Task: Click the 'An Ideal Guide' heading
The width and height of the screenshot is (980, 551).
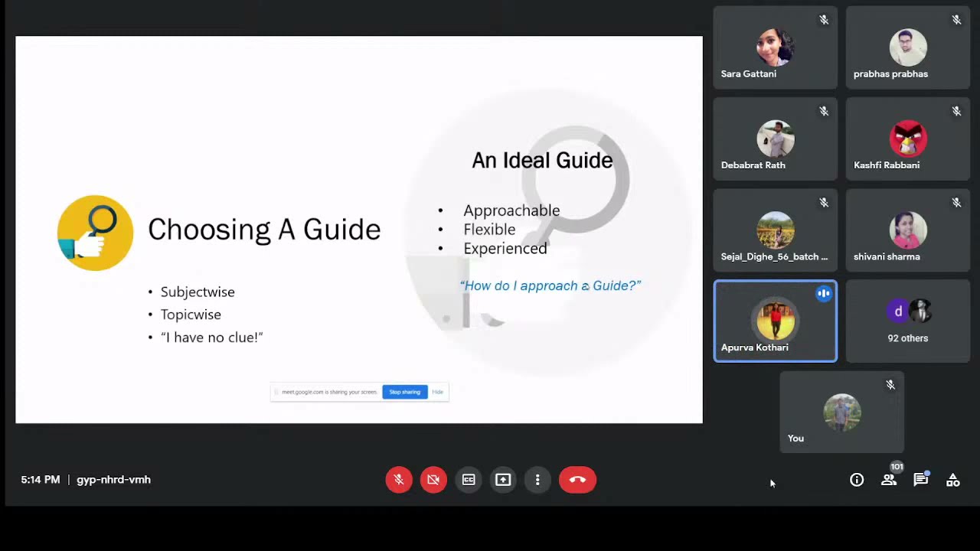Action: click(x=542, y=161)
